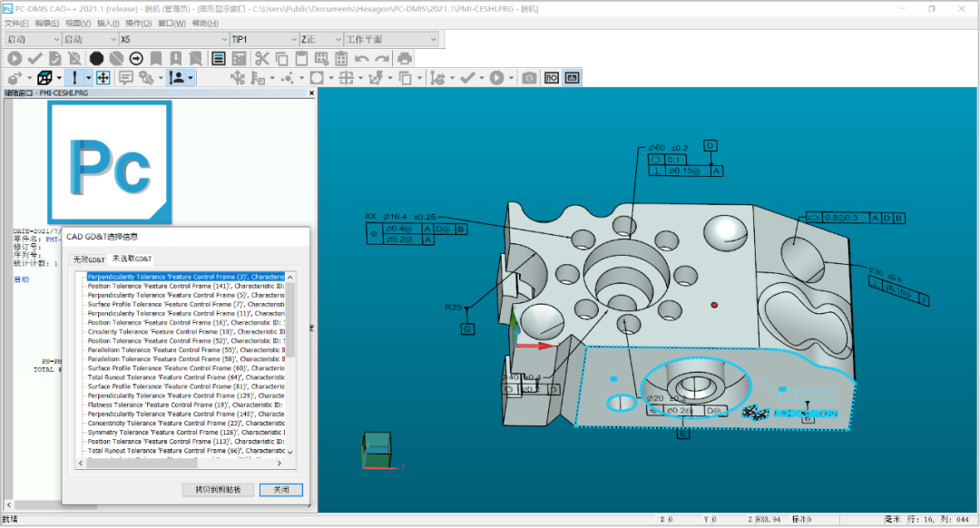This screenshot has height=528, width=980.
Task: Click the large checkmark icon in lower toolbar
Action: (x=467, y=78)
